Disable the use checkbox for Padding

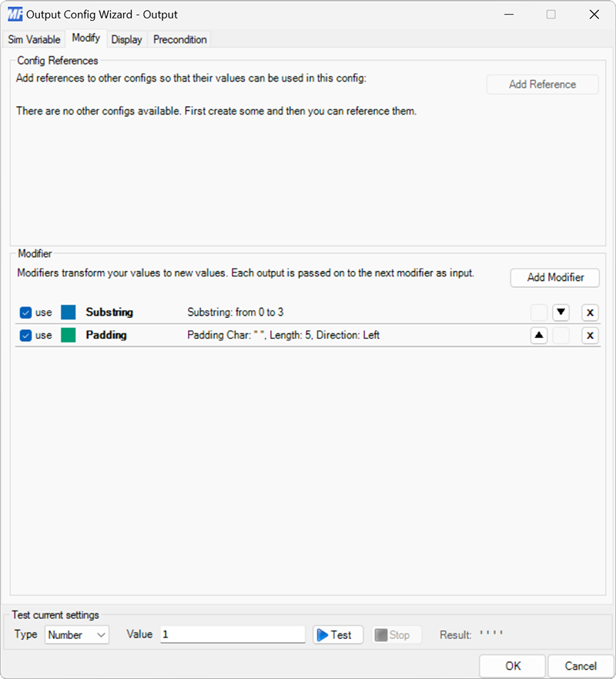[x=25, y=335]
